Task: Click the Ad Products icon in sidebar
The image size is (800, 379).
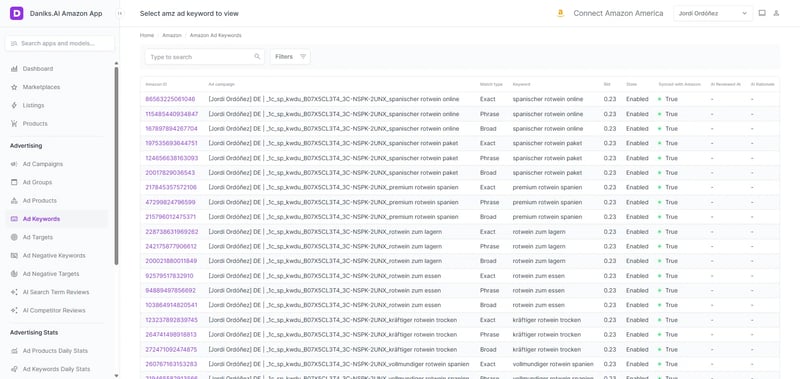Action: (14, 200)
